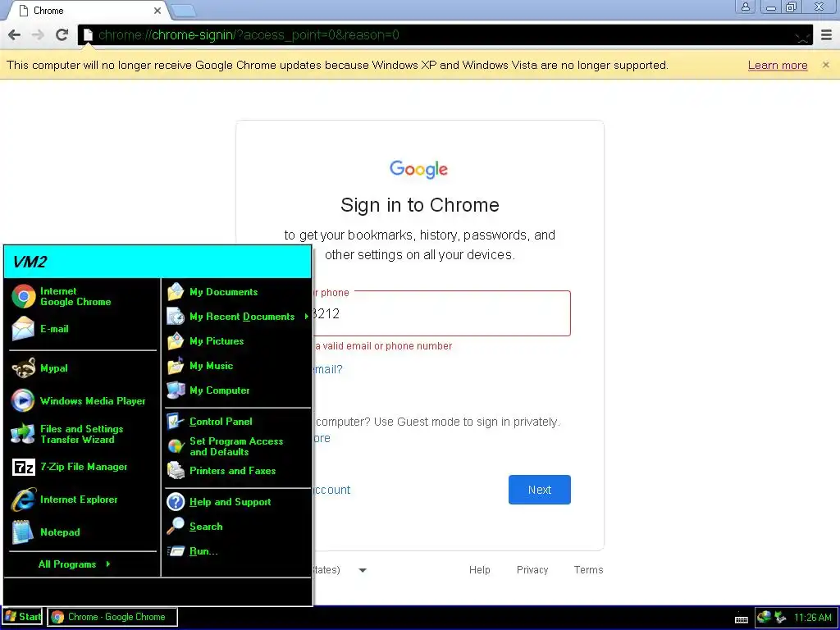840x630 pixels.
Task: Open the language dropdown arrow on sign-in page
Action: coord(363,570)
